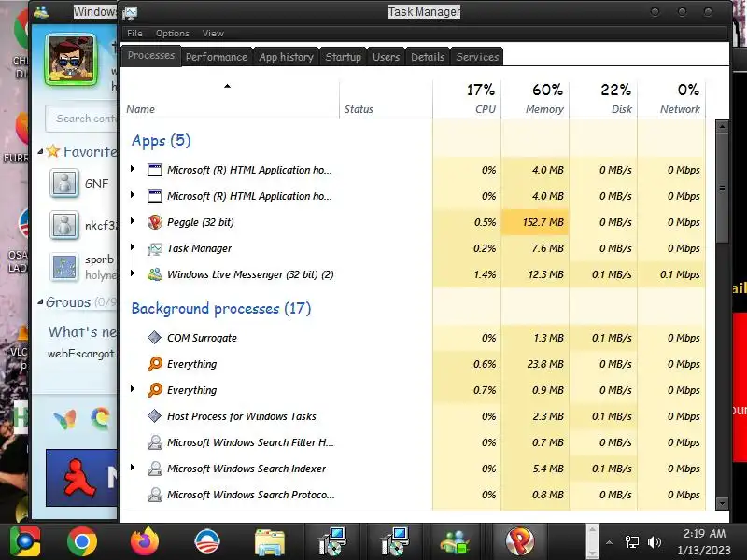Switch to the Details tab
Image resolution: width=747 pixels, height=560 pixels.
(428, 57)
